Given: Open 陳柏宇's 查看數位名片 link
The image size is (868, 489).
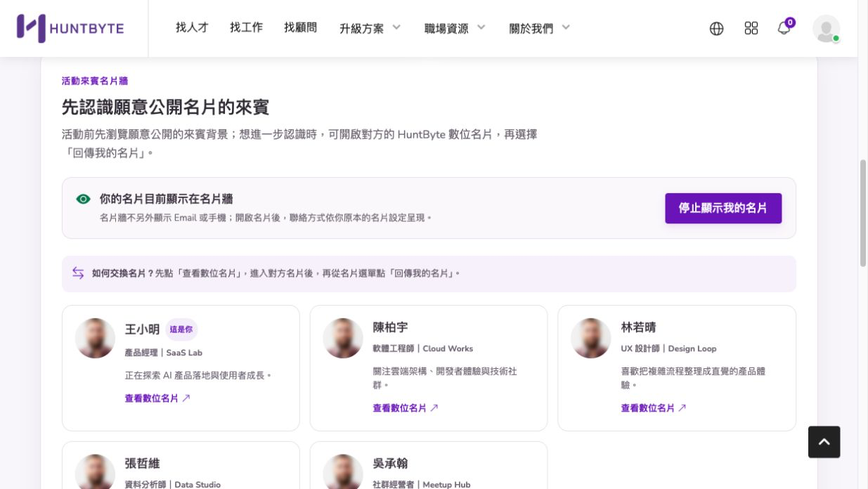Looking at the screenshot, I should click(x=406, y=408).
